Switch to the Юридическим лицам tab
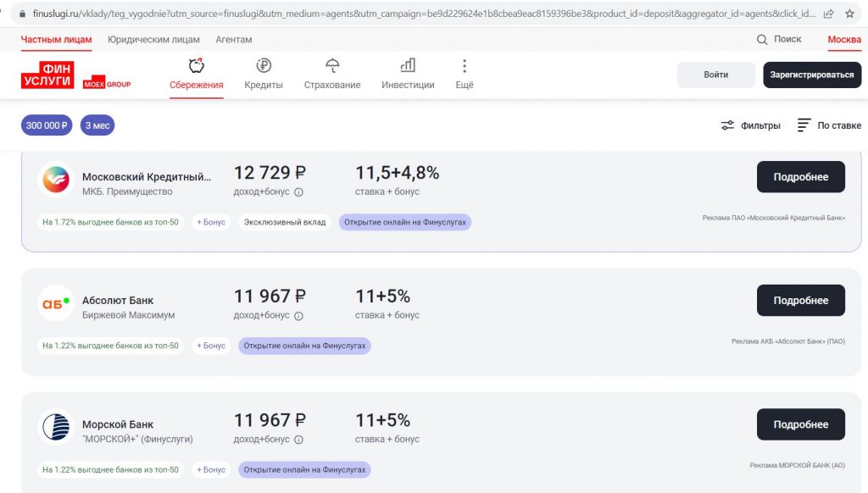The width and height of the screenshot is (868, 493). pos(153,39)
